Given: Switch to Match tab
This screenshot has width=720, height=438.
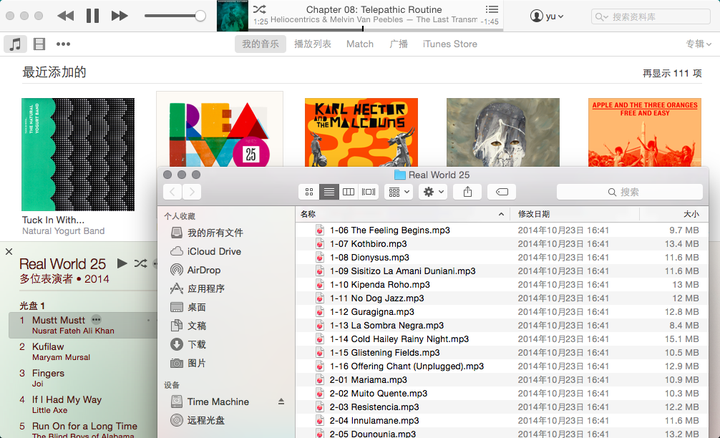Looking at the screenshot, I should pos(360,44).
